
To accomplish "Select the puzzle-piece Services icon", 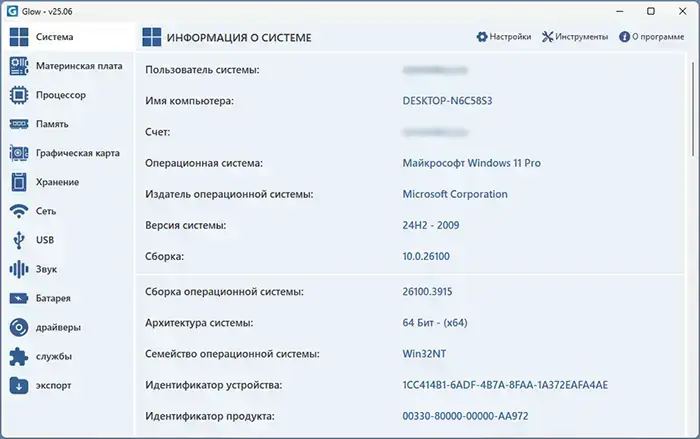I will pyautogui.click(x=18, y=356).
